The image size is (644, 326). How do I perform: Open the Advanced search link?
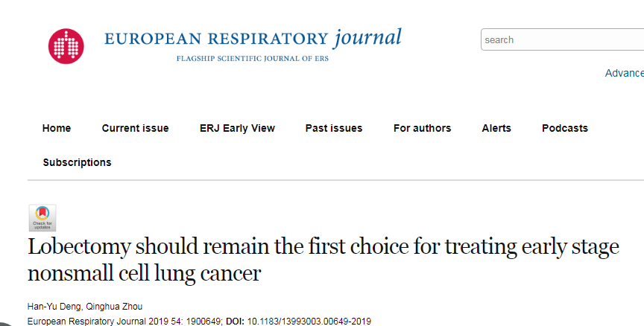click(625, 73)
